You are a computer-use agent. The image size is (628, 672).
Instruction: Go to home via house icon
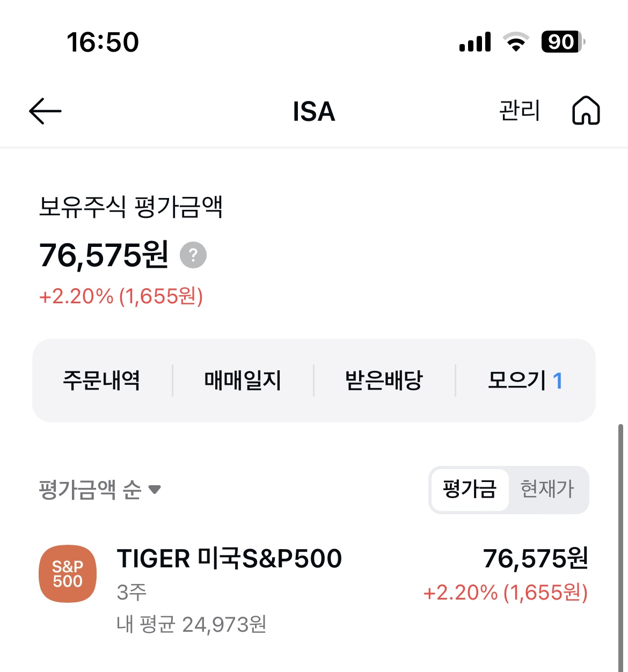tap(586, 111)
